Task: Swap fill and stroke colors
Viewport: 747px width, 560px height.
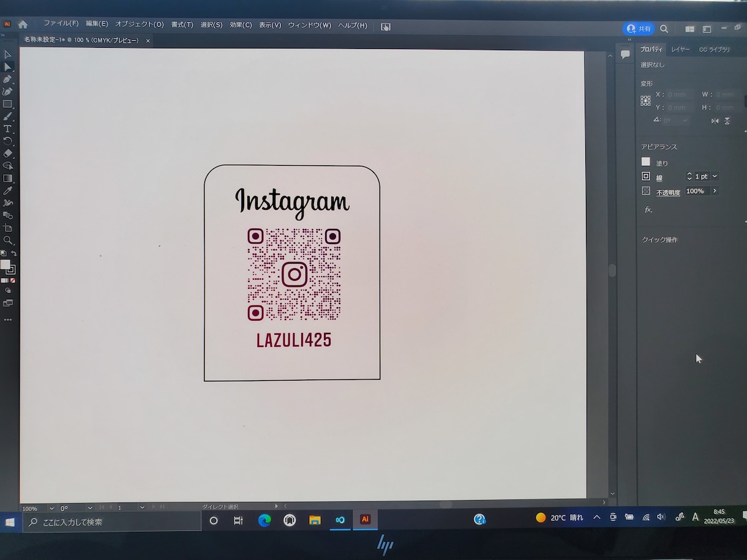Action: (x=13, y=253)
